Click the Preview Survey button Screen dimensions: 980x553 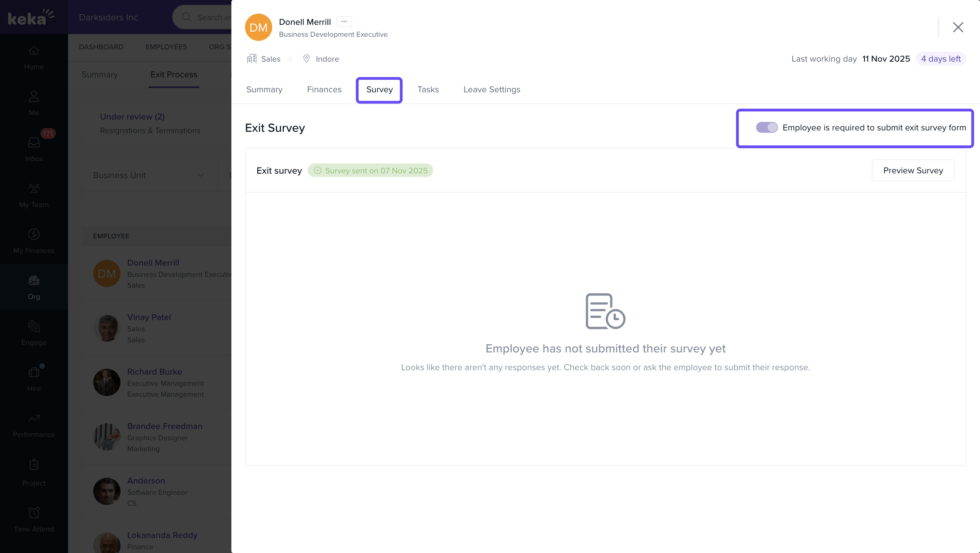tap(913, 171)
